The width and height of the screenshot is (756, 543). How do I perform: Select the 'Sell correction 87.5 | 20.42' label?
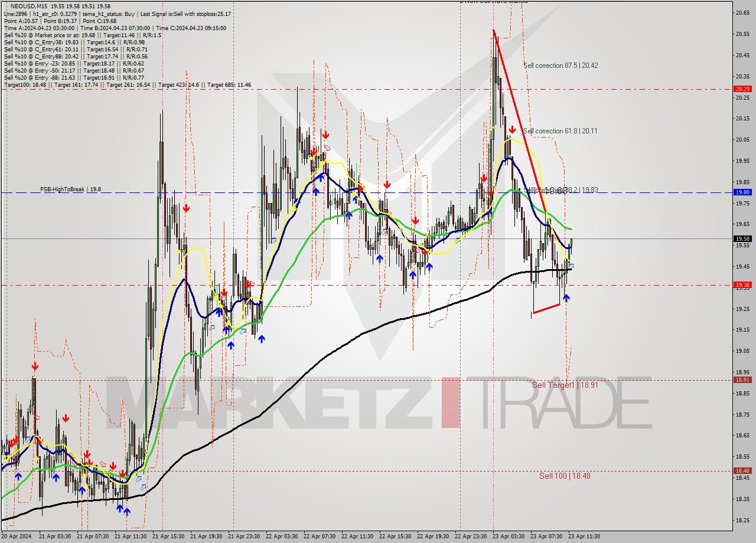561,66
